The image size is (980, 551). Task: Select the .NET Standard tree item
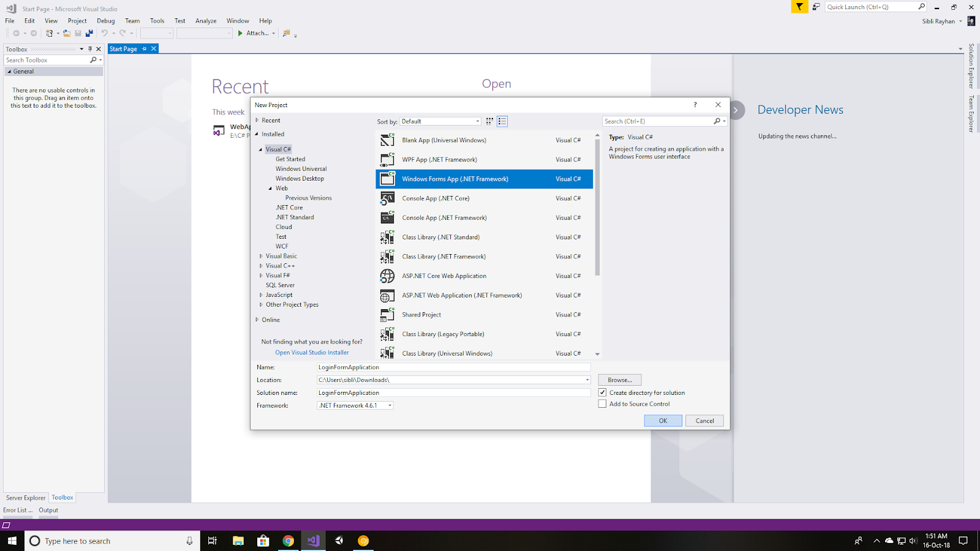coord(295,217)
